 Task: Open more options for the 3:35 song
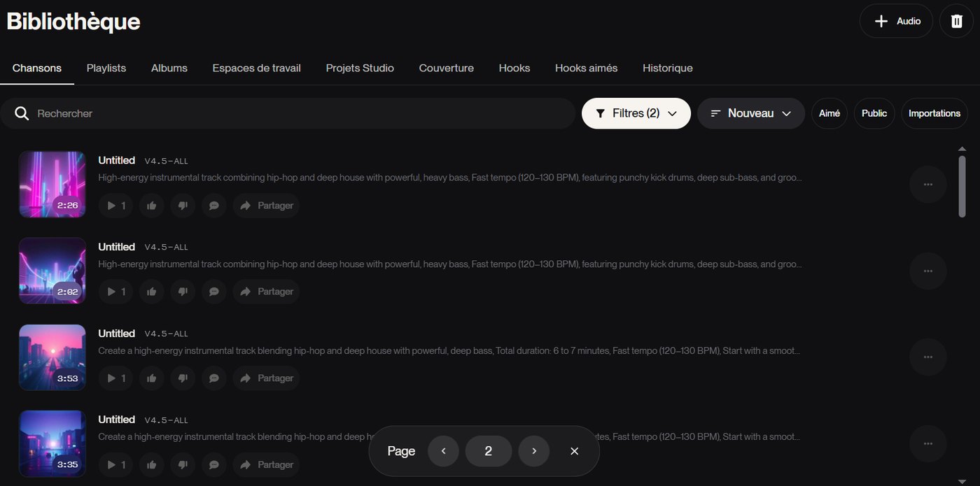[x=928, y=443]
